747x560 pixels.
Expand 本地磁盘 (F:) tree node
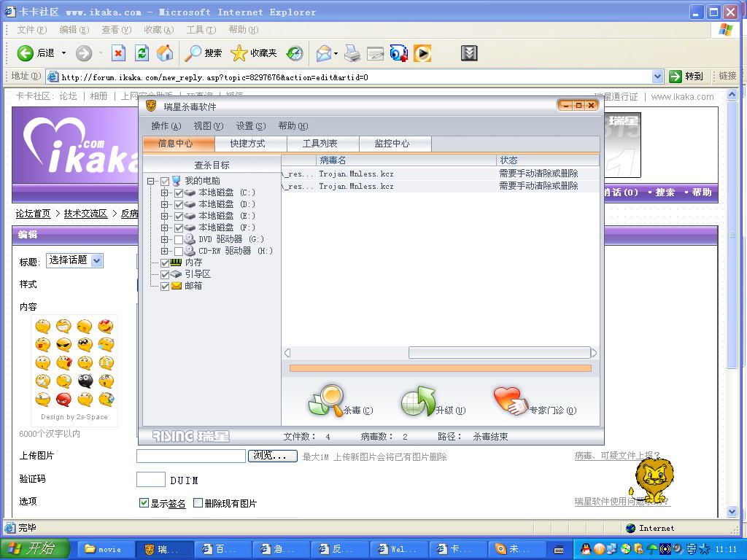(164, 228)
